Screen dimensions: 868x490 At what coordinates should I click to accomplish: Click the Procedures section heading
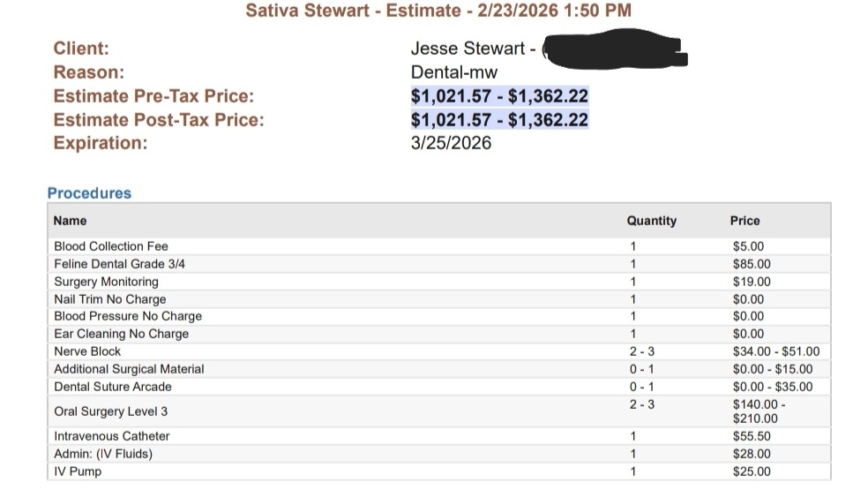pos(89,193)
